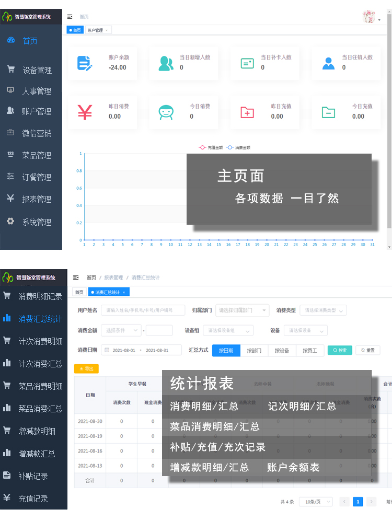Open 首页 in the top sidebar
392x532 pixels.
click(30, 41)
